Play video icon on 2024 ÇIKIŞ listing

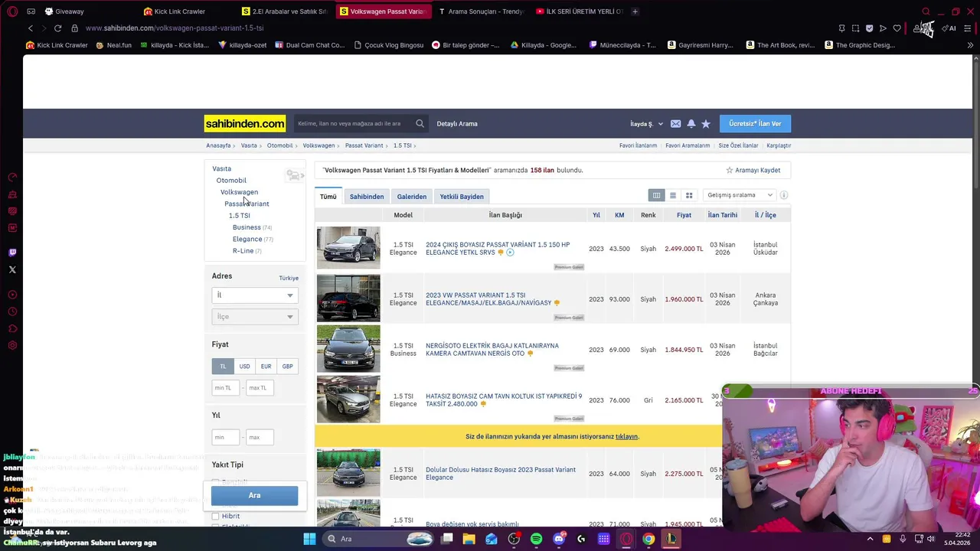pyautogui.click(x=510, y=253)
